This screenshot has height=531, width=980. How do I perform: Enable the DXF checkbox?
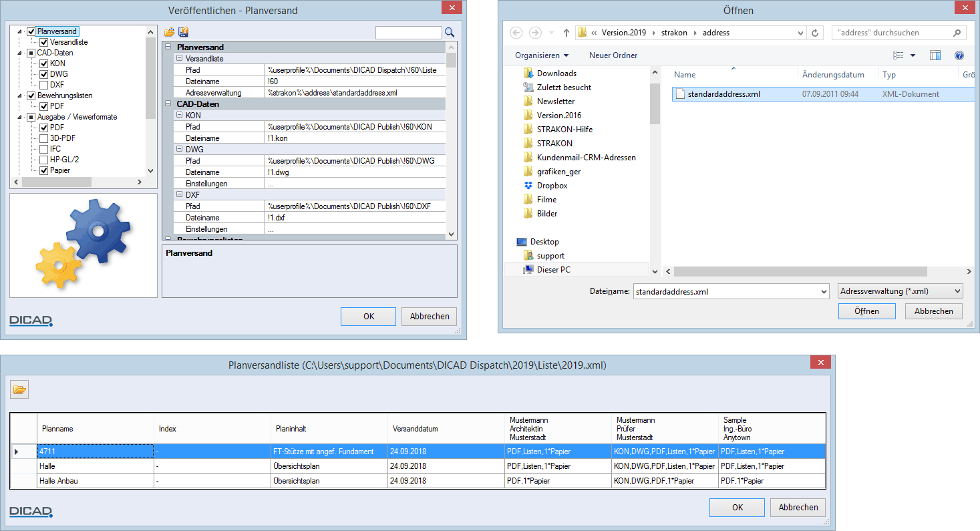pyautogui.click(x=44, y=85)
